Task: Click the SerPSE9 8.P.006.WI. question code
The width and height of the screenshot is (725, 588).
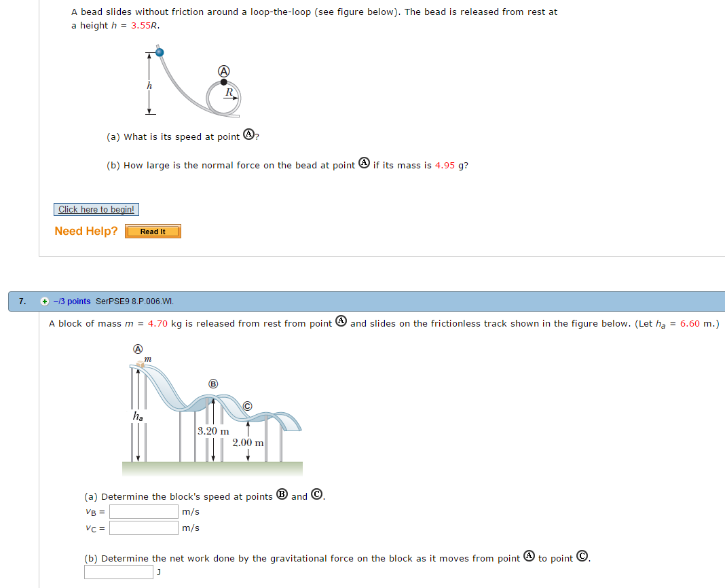Action: tap(134, 301)
